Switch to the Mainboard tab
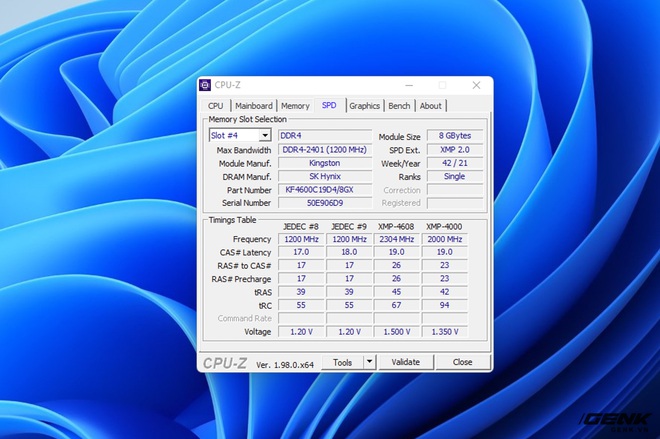Image resolution: width=660 pixels, height=439 pixels. pyautogui.click(x=254, y=106)
